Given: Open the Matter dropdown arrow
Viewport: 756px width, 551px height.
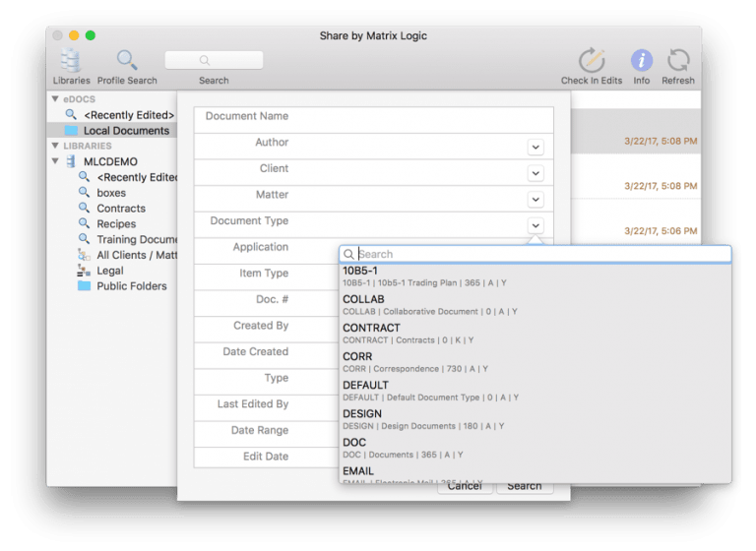Looking at the screenshot, I should pos(535,199).
